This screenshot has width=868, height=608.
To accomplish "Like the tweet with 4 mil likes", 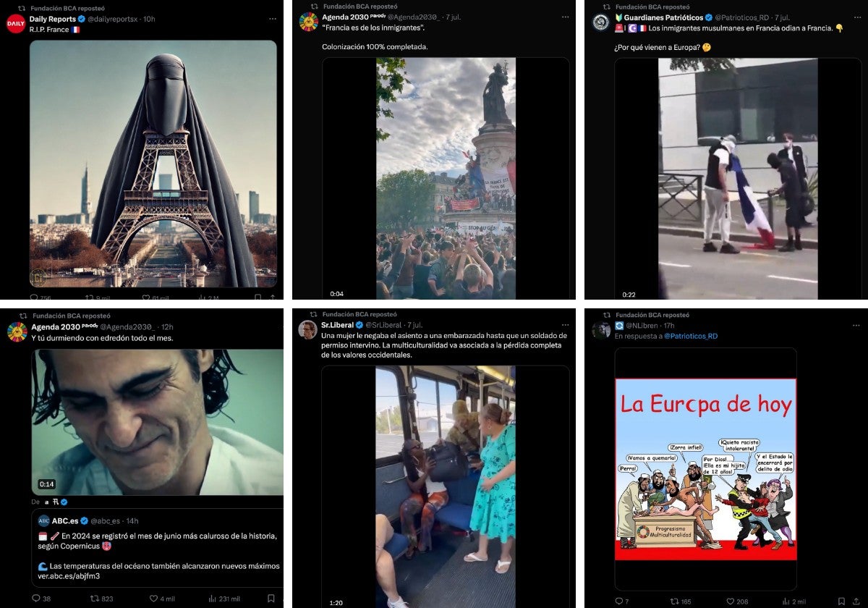I will click(153, 599).
